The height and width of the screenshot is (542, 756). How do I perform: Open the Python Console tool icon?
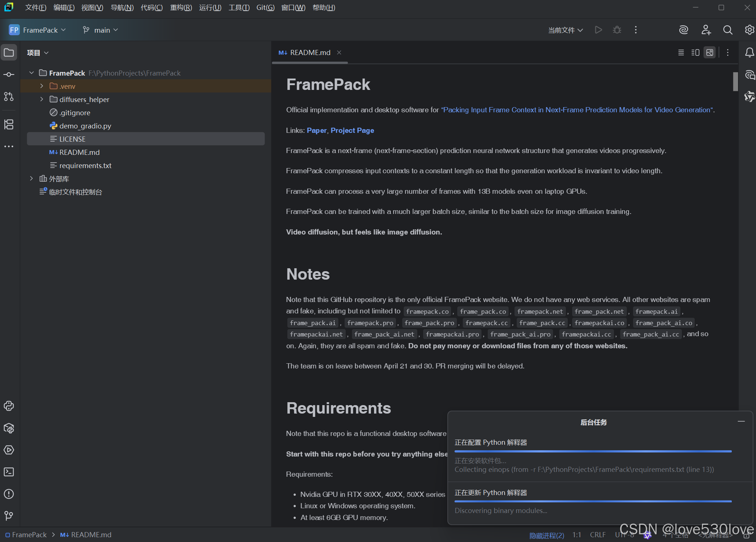(x=9, y=406)
